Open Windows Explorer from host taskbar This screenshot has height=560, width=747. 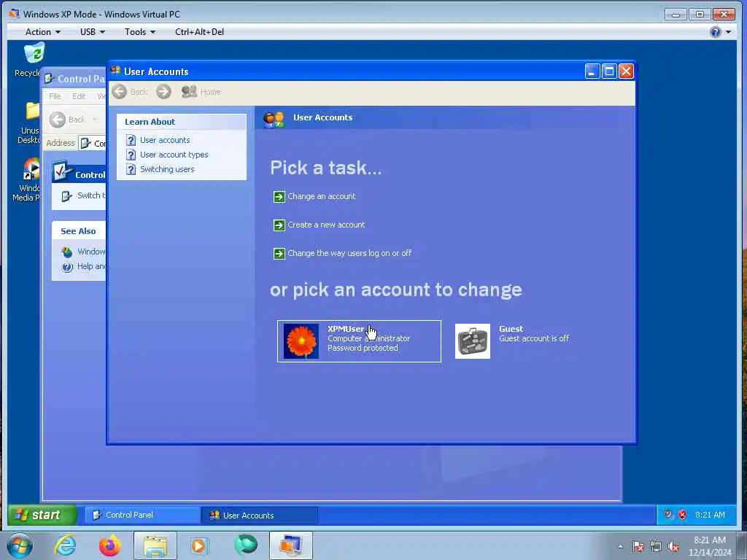tap(155, 545)
